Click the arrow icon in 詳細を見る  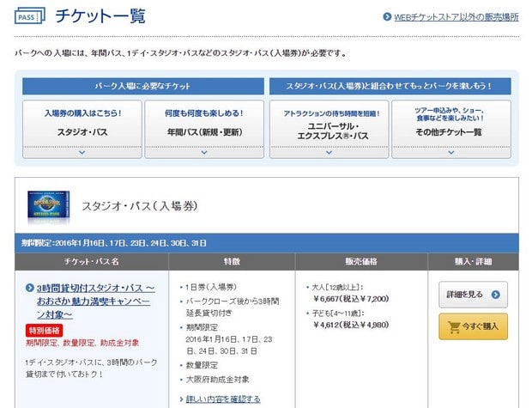click(496, 295)
